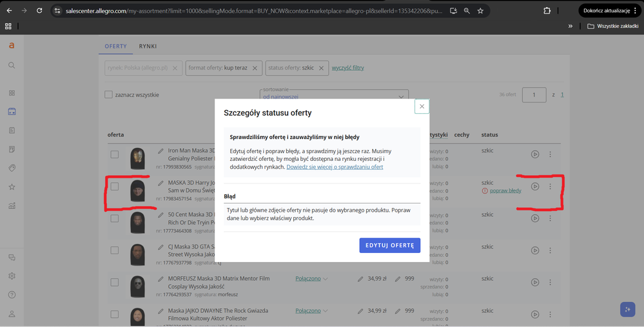Close the status details dialog
The image size is (644, 327).
[422, 106]
